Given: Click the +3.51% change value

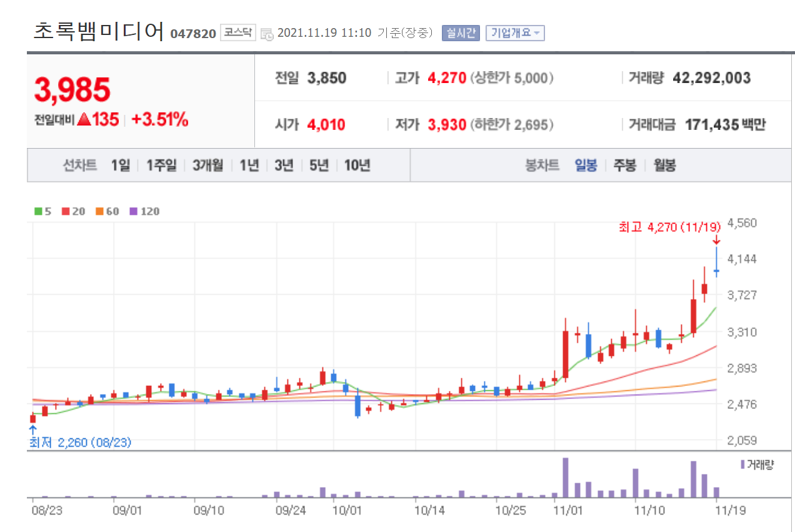Looking at the screenshot, I should point(160,120).
